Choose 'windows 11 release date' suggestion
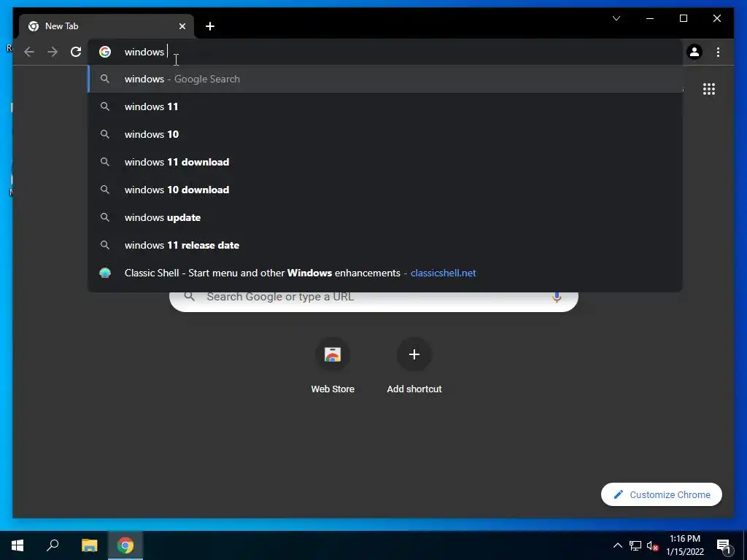The image size is (747, 560). (x=385, y=245)
